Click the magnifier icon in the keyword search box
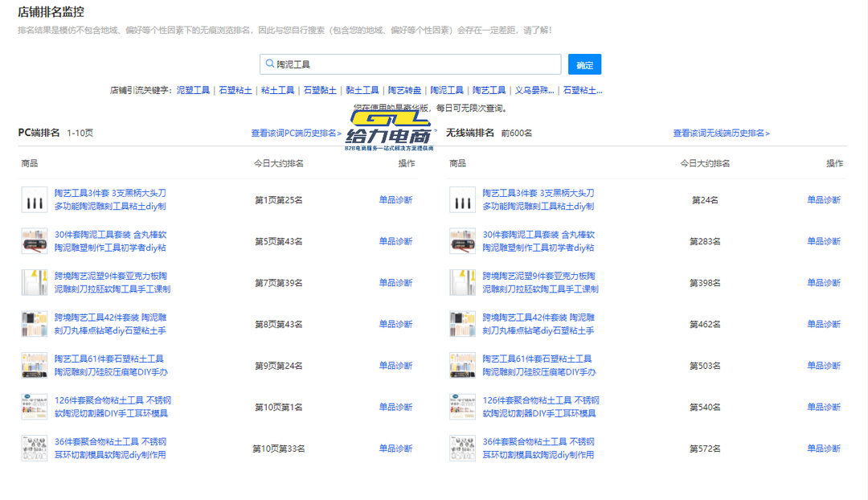Viewport: 868px width, 500px height. point(269,64)
